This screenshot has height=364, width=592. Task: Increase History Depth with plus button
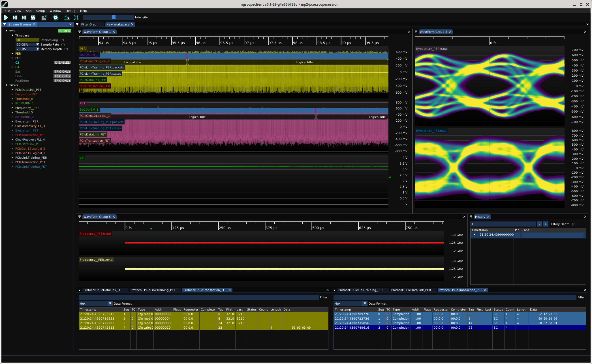coord(546,224)
